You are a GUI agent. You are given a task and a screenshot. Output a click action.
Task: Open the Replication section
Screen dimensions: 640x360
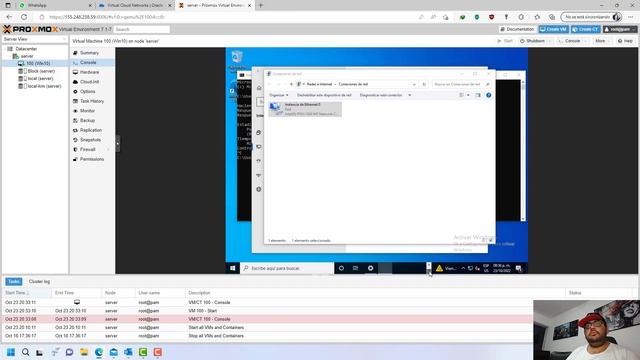(x=91, y=130)
